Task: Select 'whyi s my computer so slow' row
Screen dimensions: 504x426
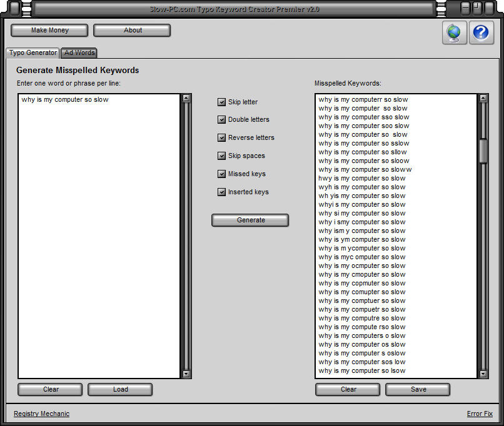Action: 362,204
